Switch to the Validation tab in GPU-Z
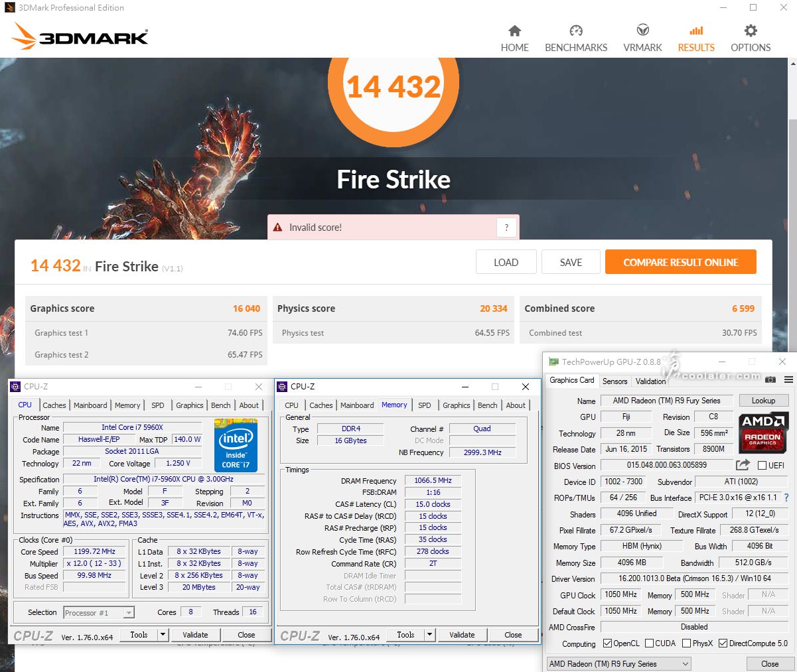 [650, 381]
